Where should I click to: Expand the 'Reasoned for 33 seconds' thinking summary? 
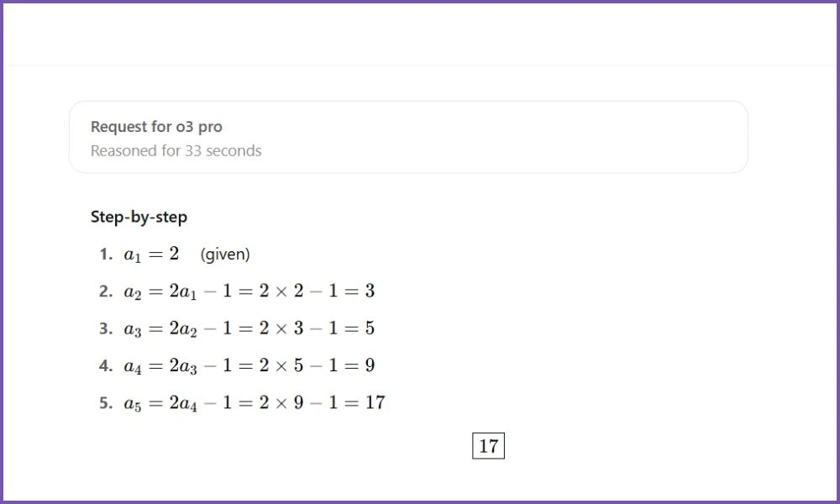(176, 150)
